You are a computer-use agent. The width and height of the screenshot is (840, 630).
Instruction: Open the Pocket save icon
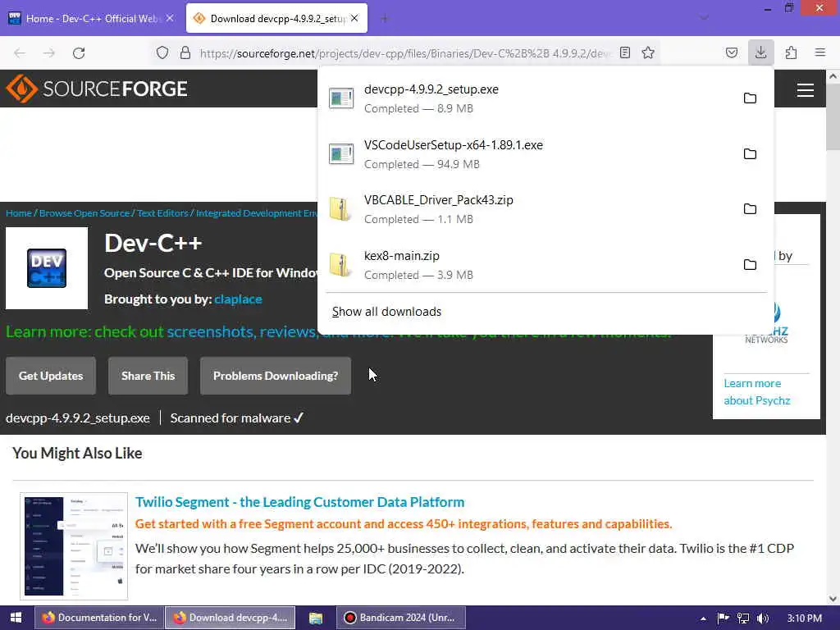click(731, 52)
